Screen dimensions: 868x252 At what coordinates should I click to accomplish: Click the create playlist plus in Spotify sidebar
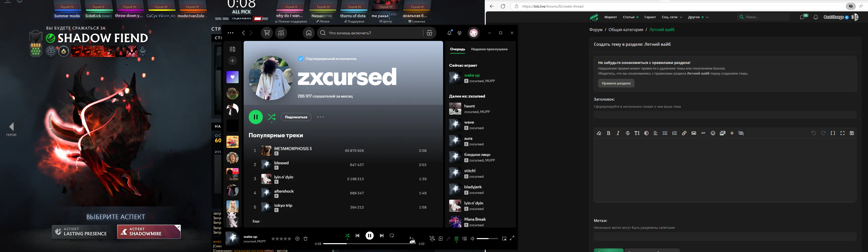[x=233, y=61]
